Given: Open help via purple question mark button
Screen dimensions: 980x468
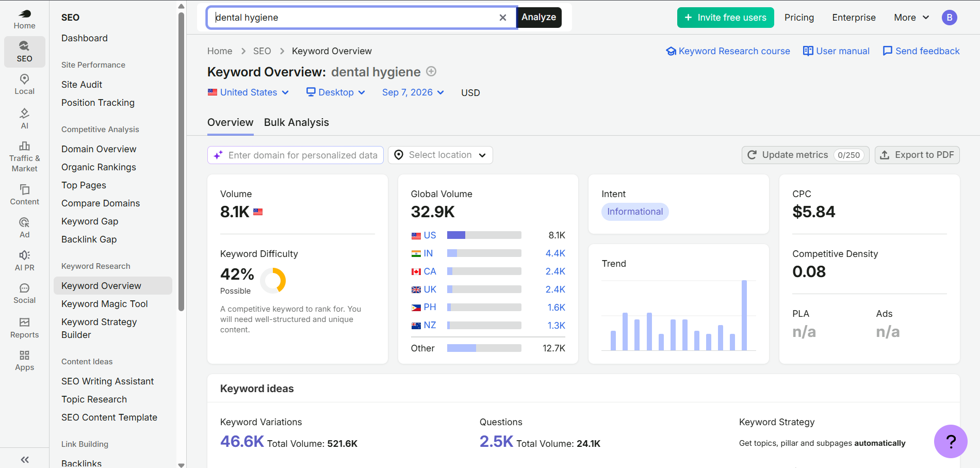Looking at the screenshot, I should click(951, 441).
